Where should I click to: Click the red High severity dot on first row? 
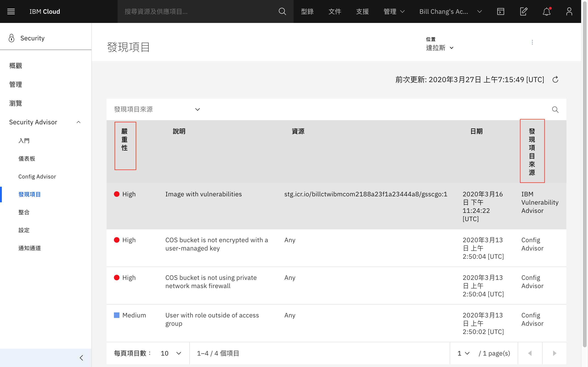pyautogui.click(x=117, y=194)
